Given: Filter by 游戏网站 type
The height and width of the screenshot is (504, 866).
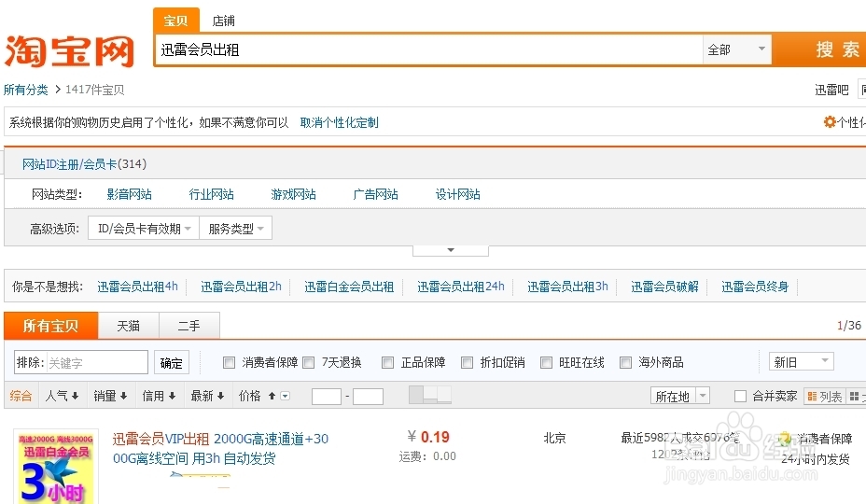Looking at the screenshot, I should pyautogui.click(x=293, y=194).
